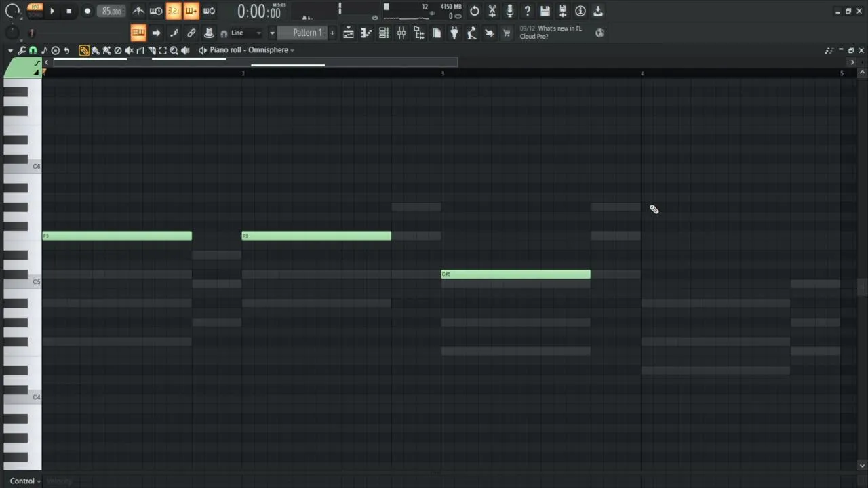Toggle piano roll snap magnet
This screenshot has height=488, width=868.
pyautogui.click(x=33, y=50)
